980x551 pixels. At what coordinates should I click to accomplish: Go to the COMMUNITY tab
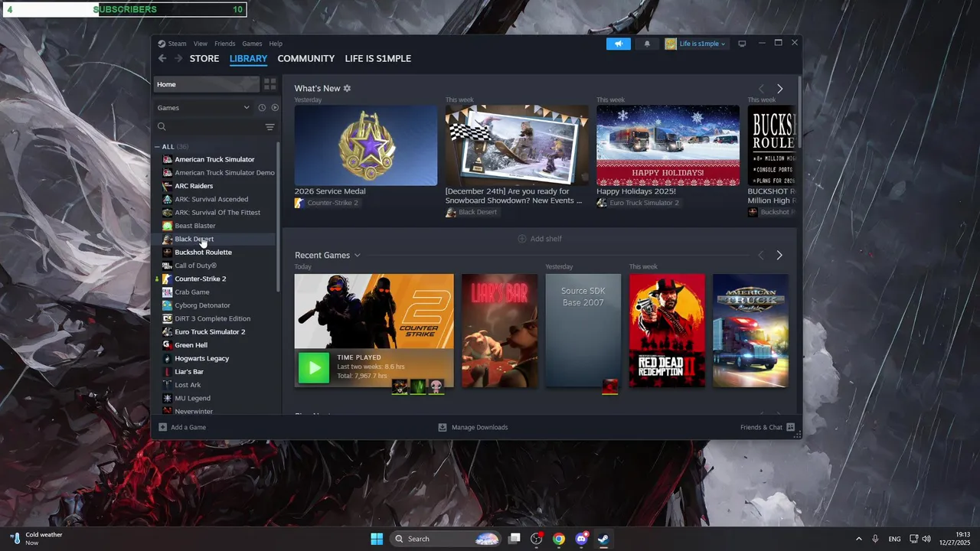(306, 59)
